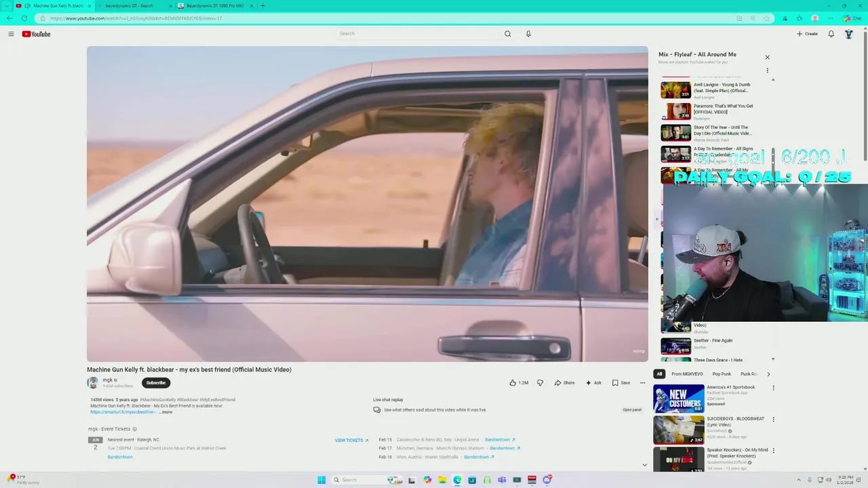Screen dimensions: 868x488
Task: Play Story Of The Year Until The Day
Action: (708, 132)
